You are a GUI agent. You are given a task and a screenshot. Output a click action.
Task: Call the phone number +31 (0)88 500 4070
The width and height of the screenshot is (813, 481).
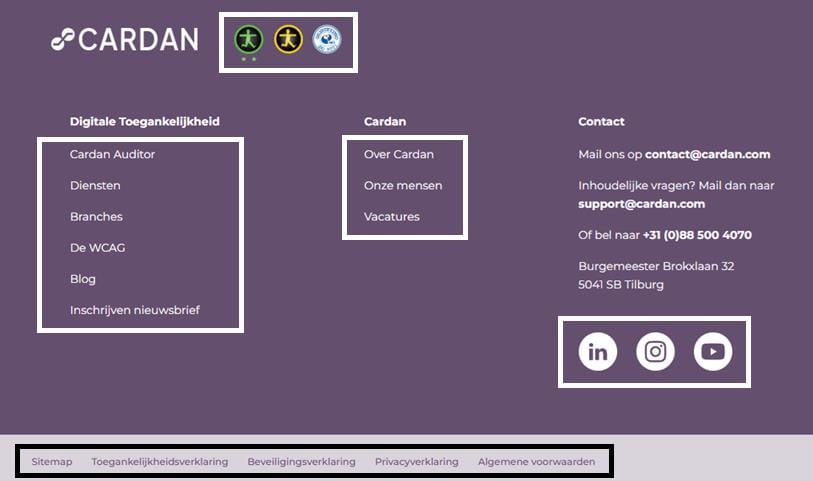(x=697, y=235)
